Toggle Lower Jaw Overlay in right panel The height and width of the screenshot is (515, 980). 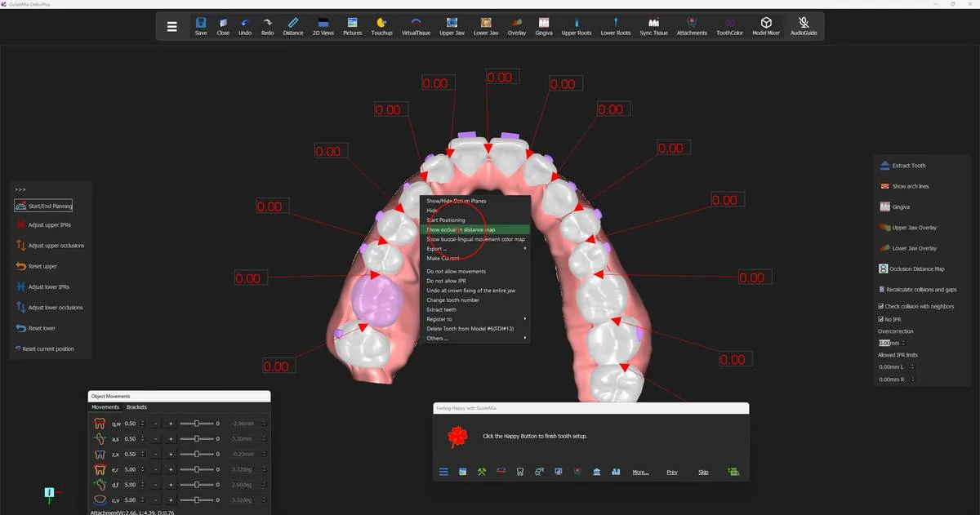907,248
